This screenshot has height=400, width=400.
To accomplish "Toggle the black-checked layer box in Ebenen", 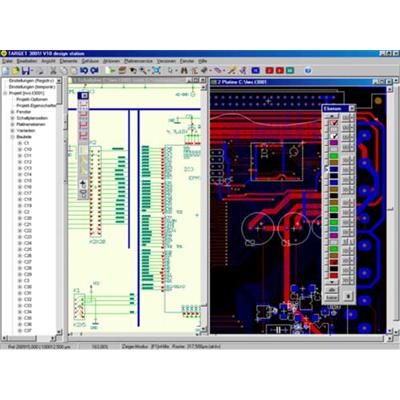I will pos(334,136).
